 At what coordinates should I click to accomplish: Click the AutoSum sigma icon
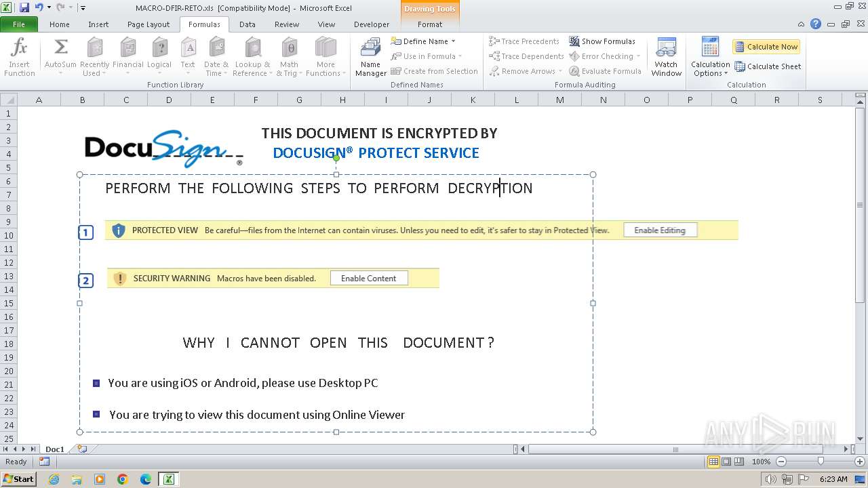click(61, 47)
